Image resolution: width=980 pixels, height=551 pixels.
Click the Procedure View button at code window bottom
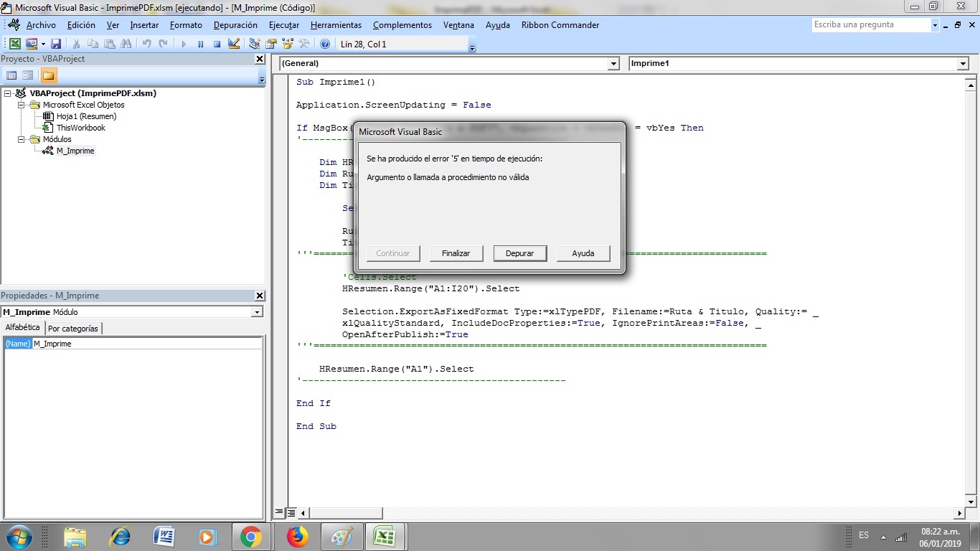pos(280,513)
